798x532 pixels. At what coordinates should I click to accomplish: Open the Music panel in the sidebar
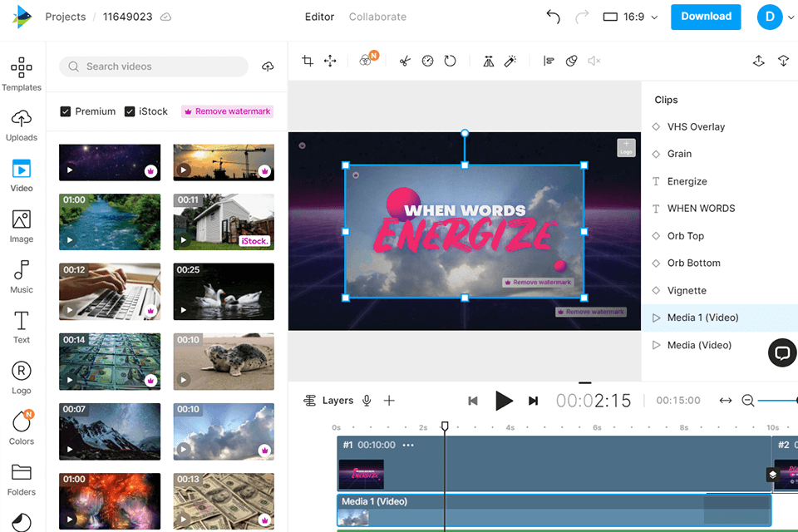[x=21, y=275]
